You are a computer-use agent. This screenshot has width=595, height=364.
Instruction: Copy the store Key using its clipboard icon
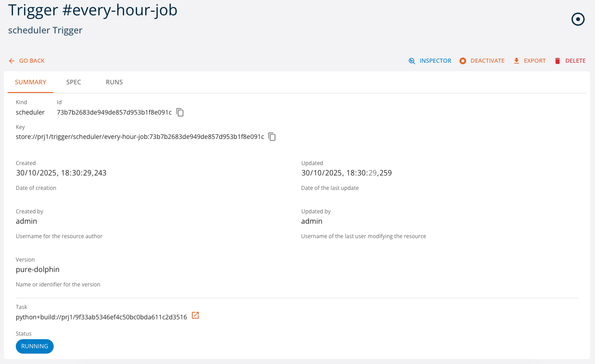pyautogui.click(x=272, y=137)
